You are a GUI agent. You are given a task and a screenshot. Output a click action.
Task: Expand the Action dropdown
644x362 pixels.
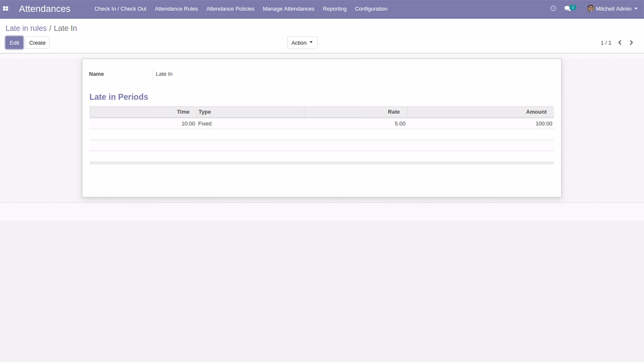[302, 42]
